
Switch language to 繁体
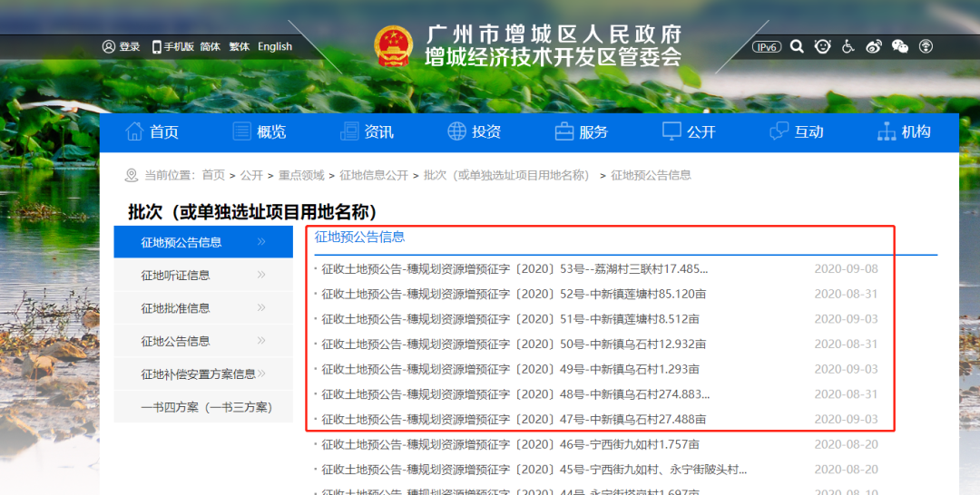(x=239, y=46)
